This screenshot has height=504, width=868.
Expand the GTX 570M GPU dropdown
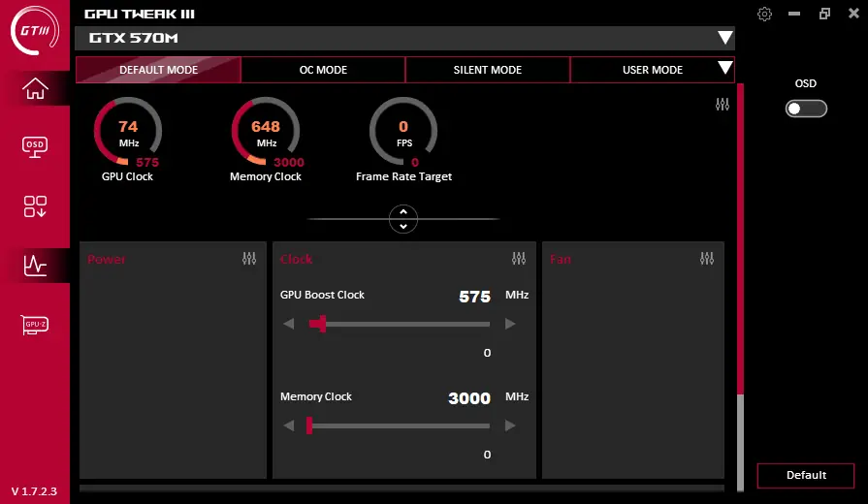click(725, 38)
